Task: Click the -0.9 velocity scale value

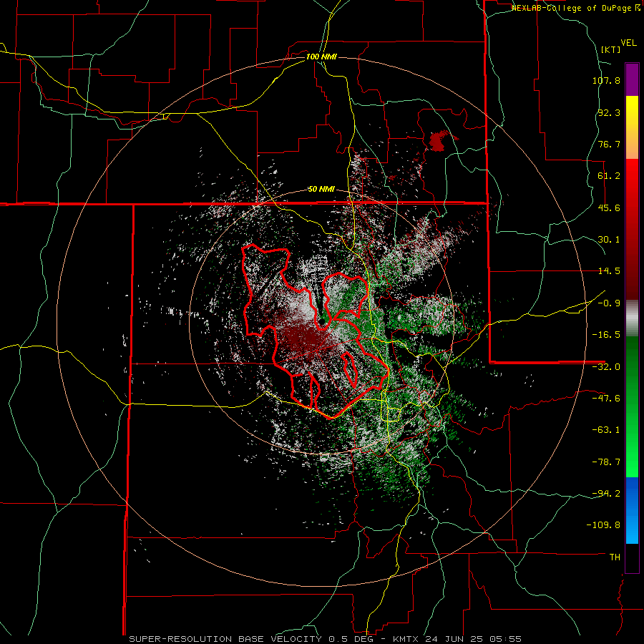Action: pos(609,303)
